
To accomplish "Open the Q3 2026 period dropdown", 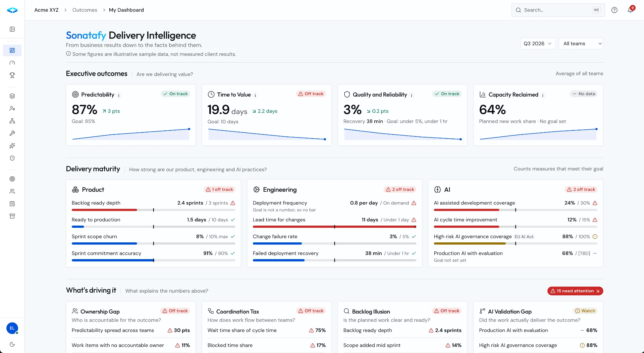I will (x=538, y=44).
